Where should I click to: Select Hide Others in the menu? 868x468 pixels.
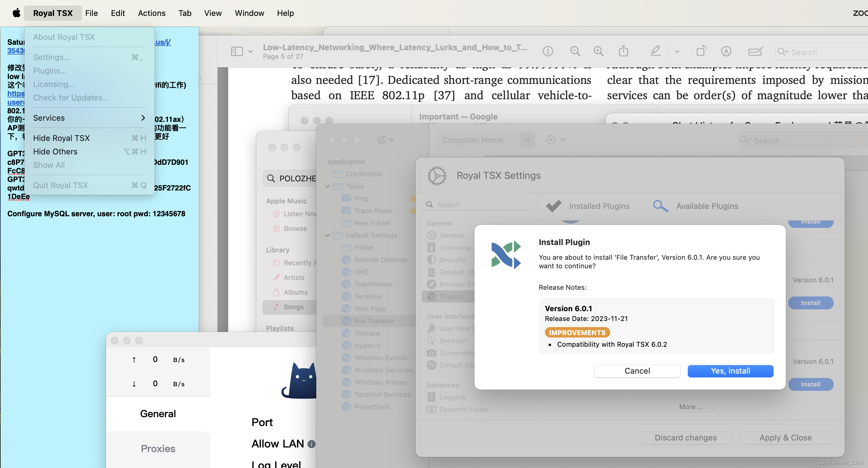[55, 152]
